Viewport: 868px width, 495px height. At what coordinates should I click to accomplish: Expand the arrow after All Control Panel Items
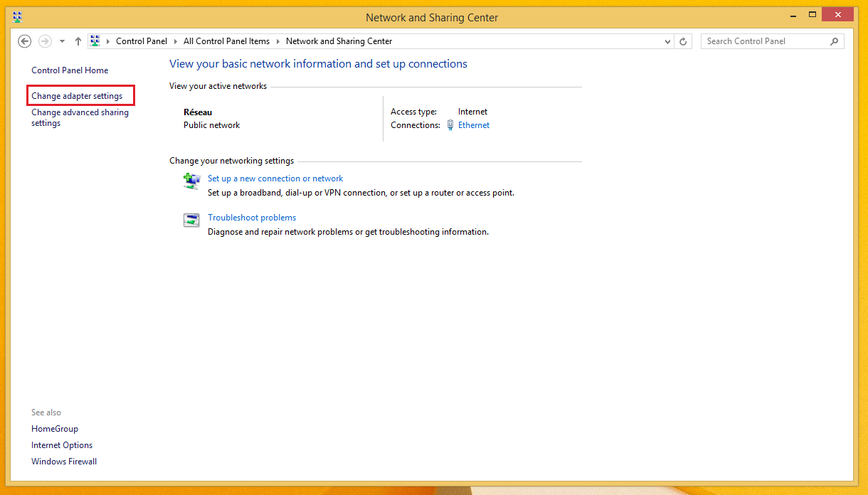(x=278, y=41)
